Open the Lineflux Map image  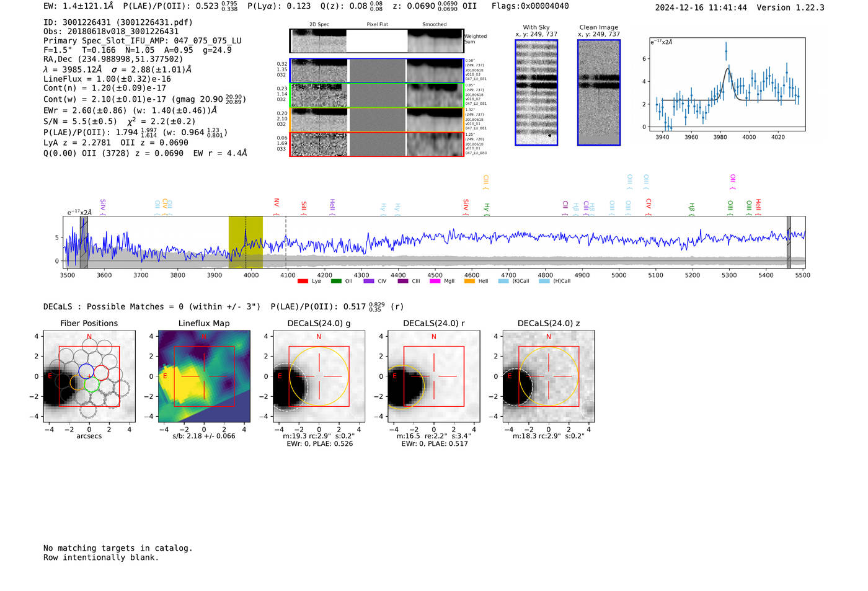204,376
